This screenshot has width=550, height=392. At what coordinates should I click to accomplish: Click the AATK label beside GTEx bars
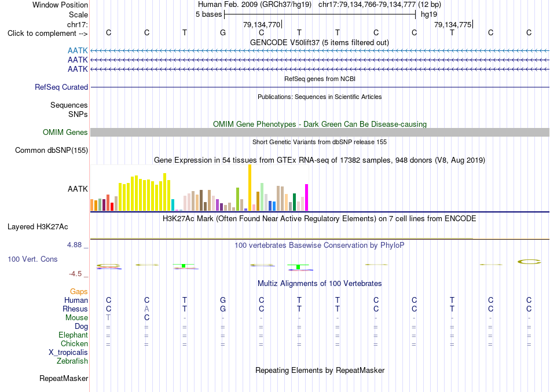[78, 189]
